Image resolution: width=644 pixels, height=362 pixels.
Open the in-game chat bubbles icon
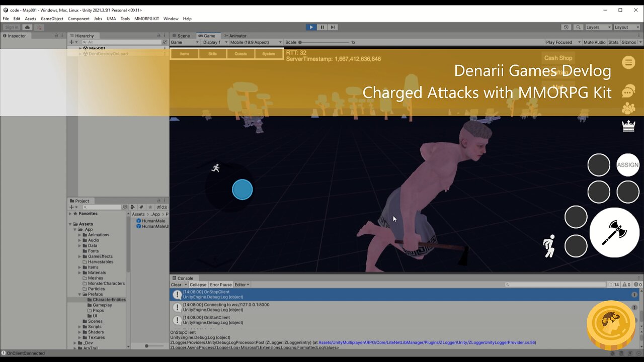point(628,92)
